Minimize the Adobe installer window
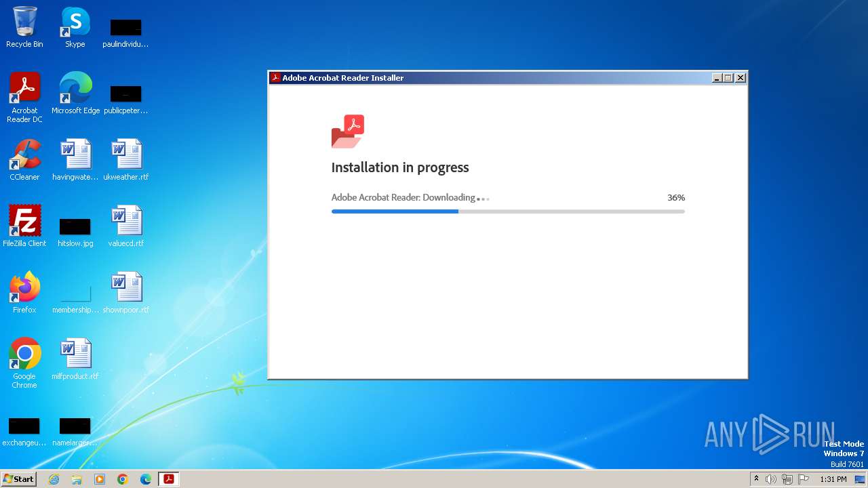This screenshot has width=868, height=488. point(717,78)
